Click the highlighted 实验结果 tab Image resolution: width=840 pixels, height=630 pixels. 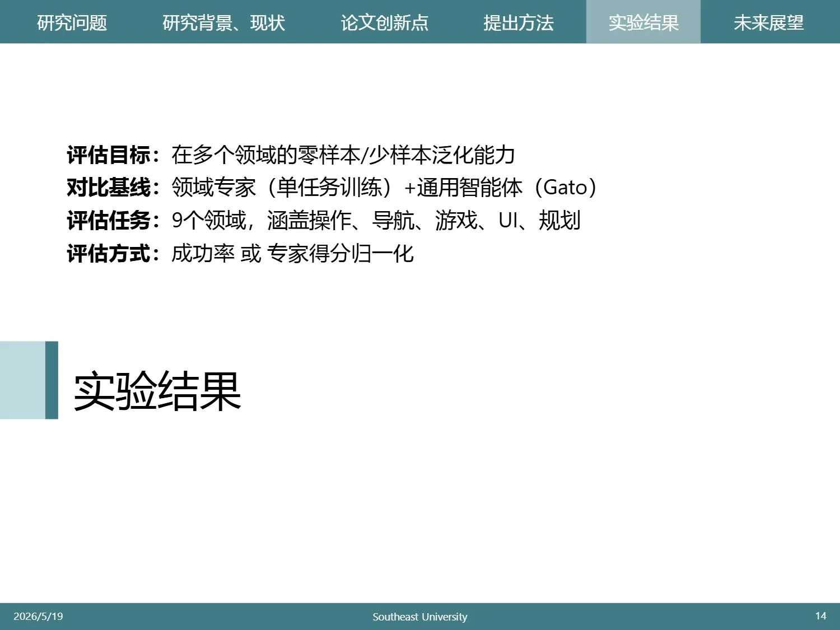click(x=643, y=22)
